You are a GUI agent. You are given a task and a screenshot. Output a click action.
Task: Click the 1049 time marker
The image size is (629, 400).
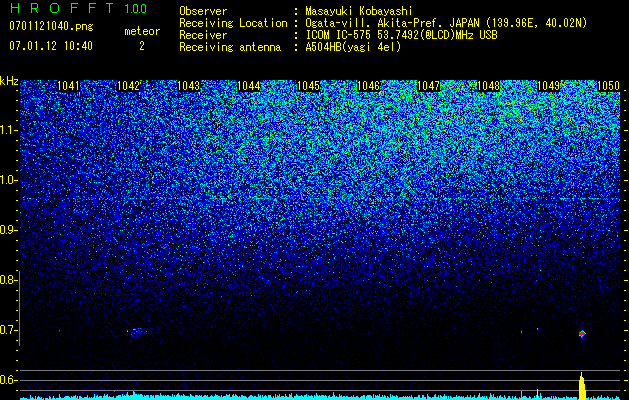coord(548,86)
